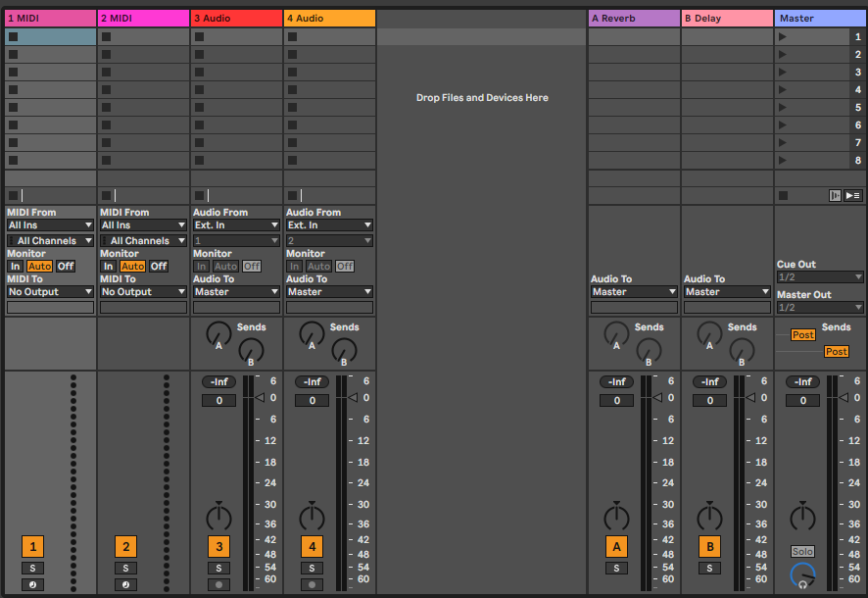The image size is (868, 598).
Task: Set track 1 MIDI monitor to Off
Action: point(65,266)
